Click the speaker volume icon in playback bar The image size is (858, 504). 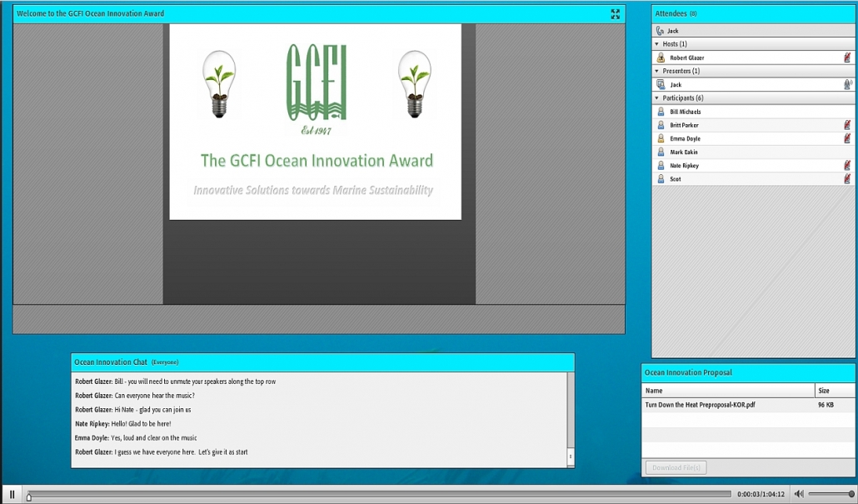799,494
